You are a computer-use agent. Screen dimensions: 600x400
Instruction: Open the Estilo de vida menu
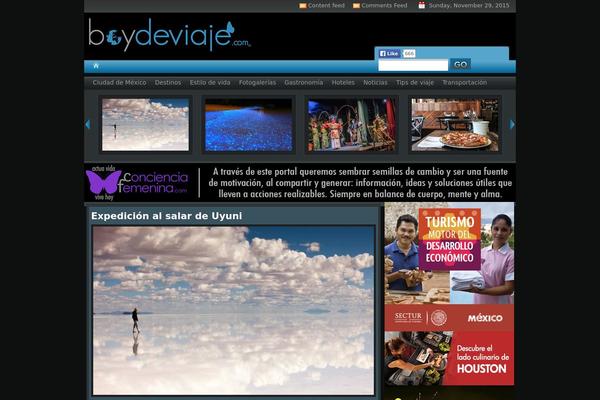[210, 83]
